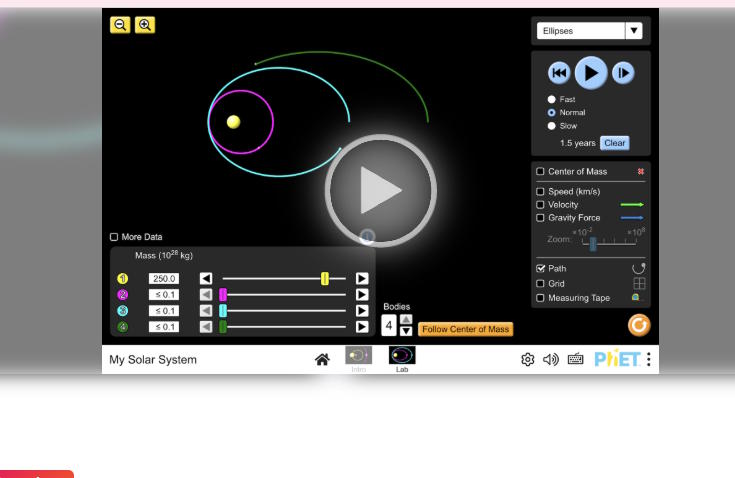Image resolution: width=735 pixels, height=478 pixels.
Task: Enable the Grid checkbox
Action: (541, 283)
